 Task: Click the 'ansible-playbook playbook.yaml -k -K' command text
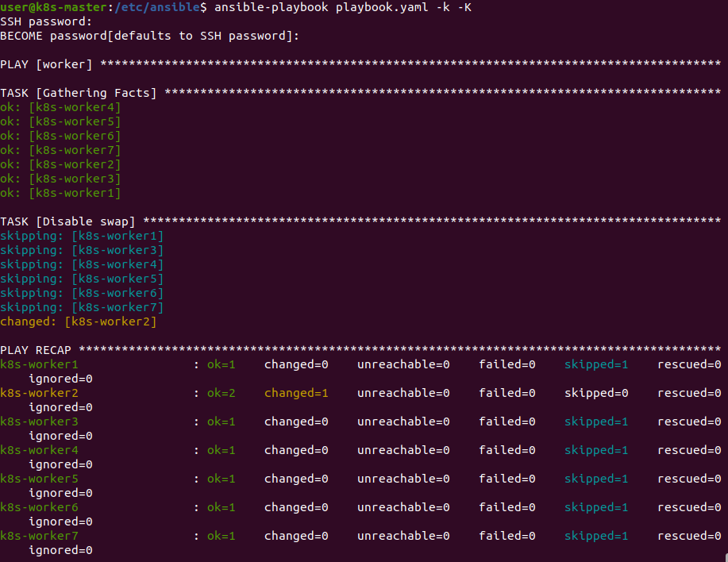343,7
